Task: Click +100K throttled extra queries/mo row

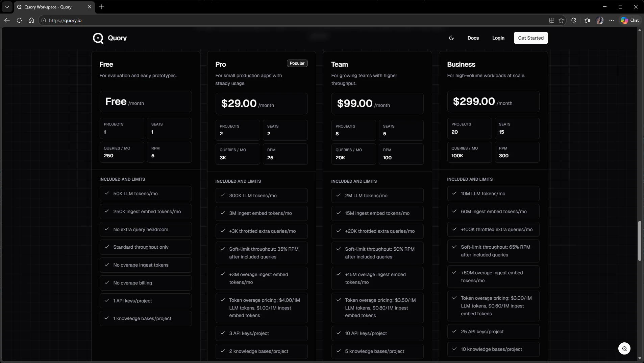Action: tap(493, 229)
